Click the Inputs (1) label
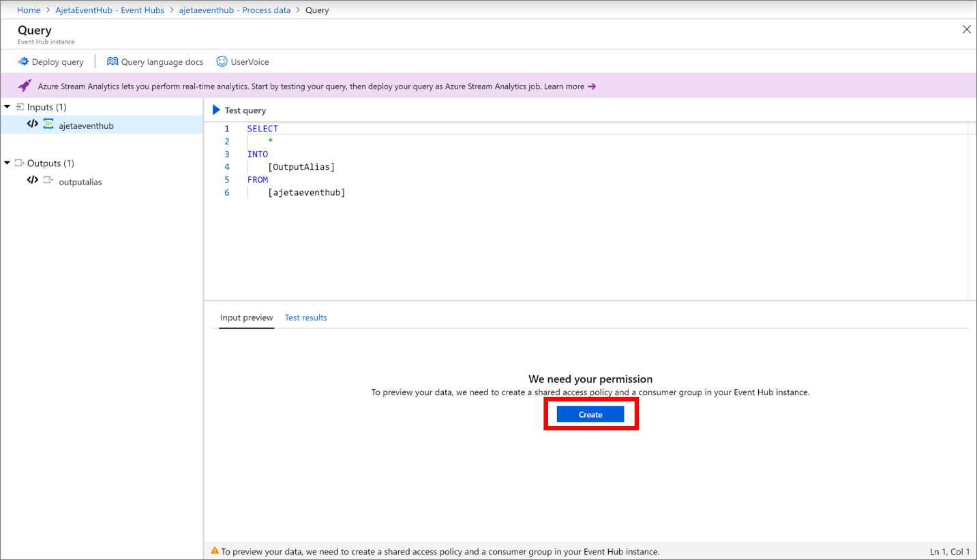The width and height of the screenshot is (977, 560). click(x=46, y=107)
